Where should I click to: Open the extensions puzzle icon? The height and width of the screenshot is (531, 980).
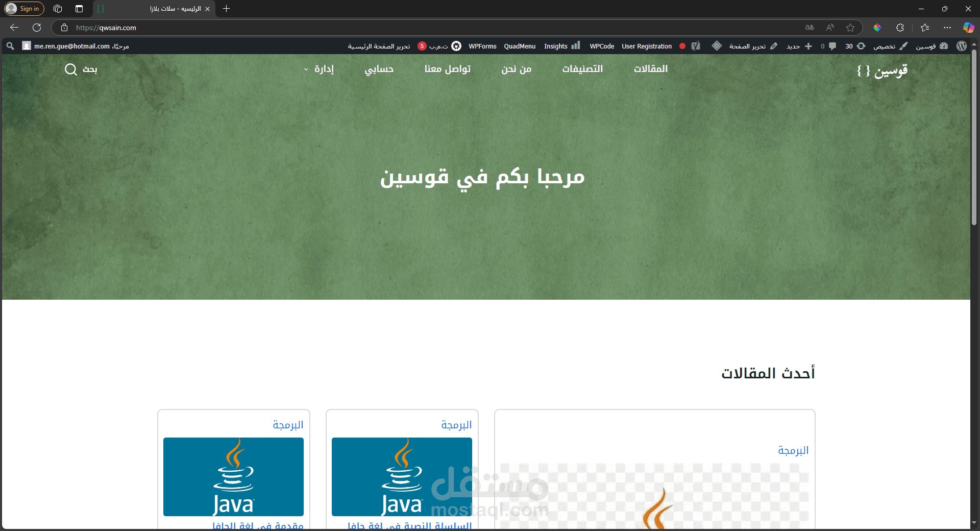(900, 28)
